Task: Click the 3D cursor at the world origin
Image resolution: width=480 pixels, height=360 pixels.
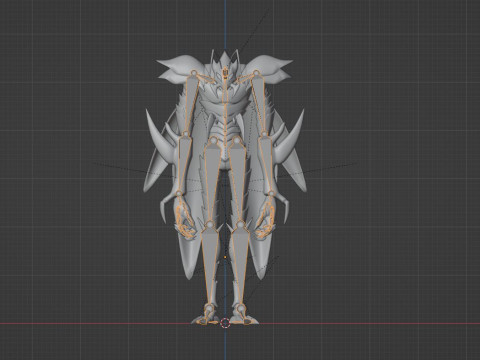Action: 225,322
